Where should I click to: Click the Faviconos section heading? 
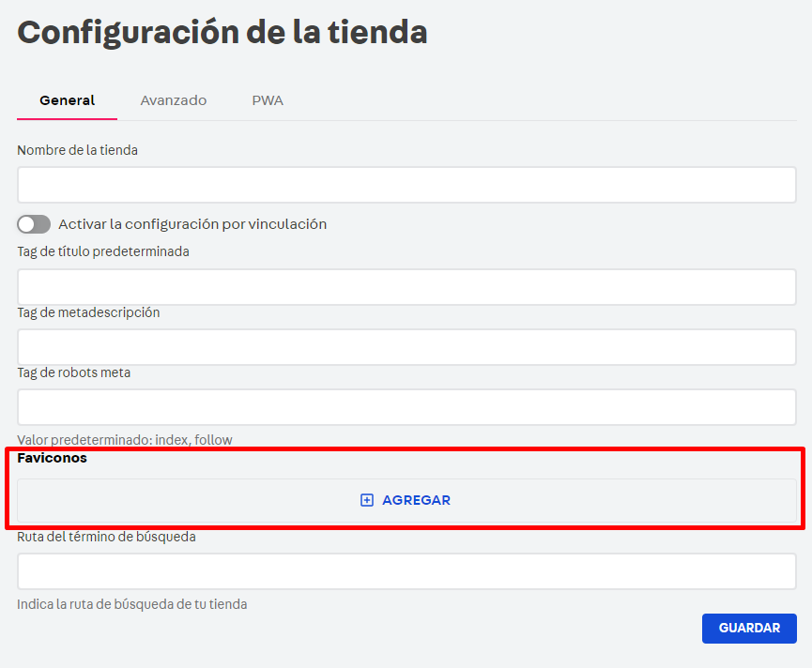[x=51, y=458]
